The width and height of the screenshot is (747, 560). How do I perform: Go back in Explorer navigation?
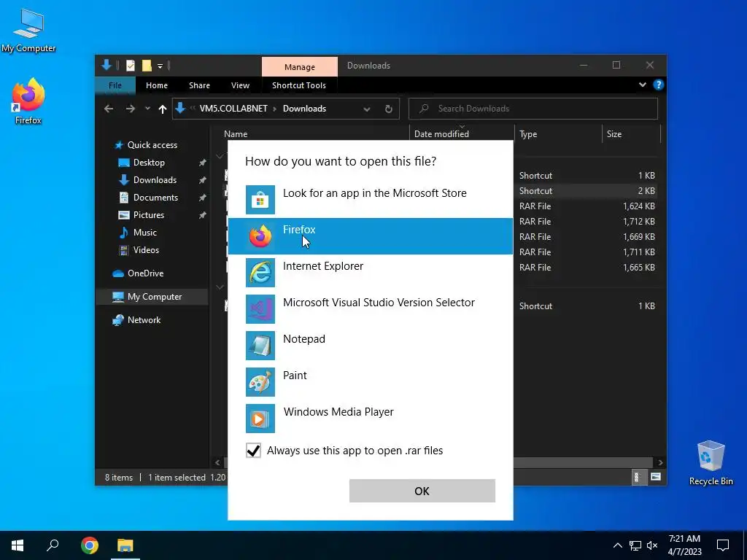tap(109, 109)
